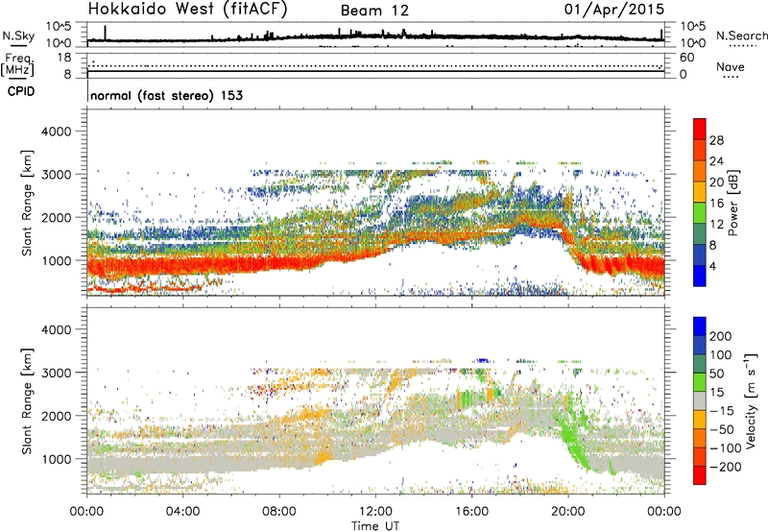The width and height of the screenshot is (768, 532).
Task: Click the '60' Nave axis tick
Action: pos(686,58)
